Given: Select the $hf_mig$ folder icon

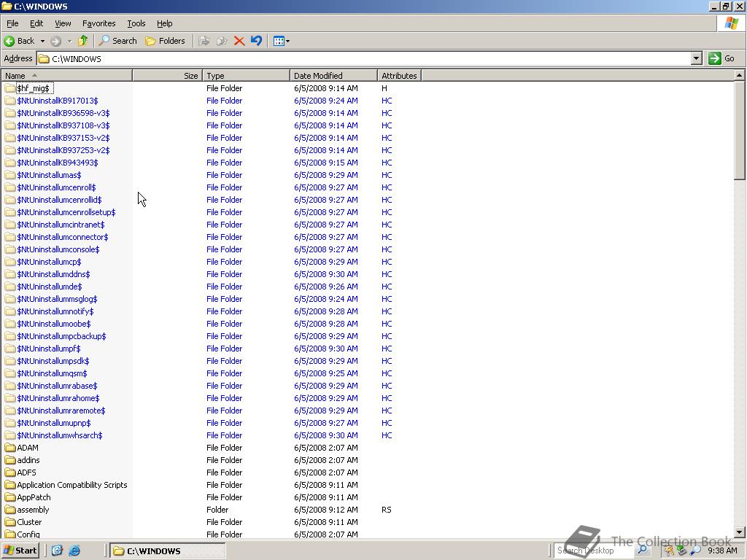Looking at the screenshot, I should (10, 88).
